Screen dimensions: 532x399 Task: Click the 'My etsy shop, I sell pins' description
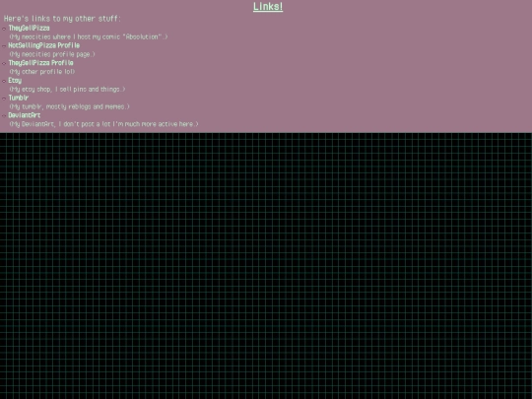point(67,90)
